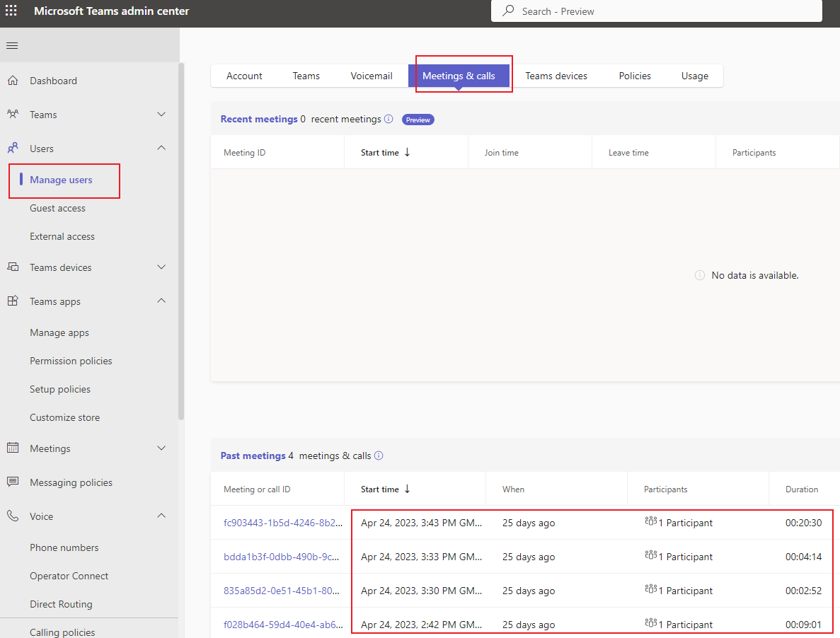Switch to the Teams tab
The image size is (840, 638).
[x=306, y=76]
